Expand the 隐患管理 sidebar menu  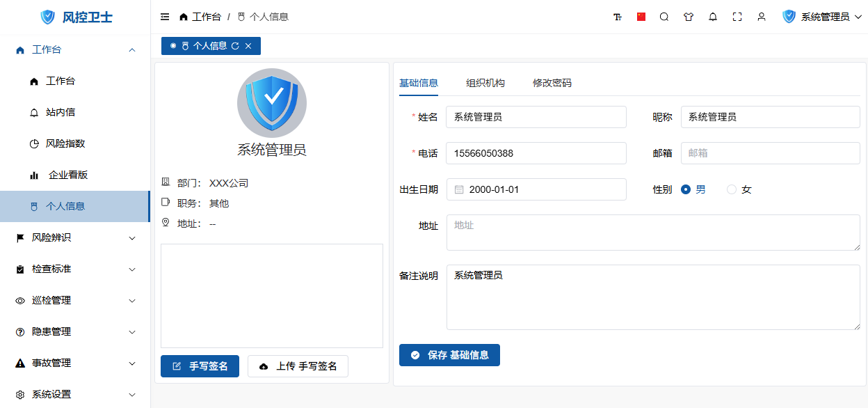[75, 331]
